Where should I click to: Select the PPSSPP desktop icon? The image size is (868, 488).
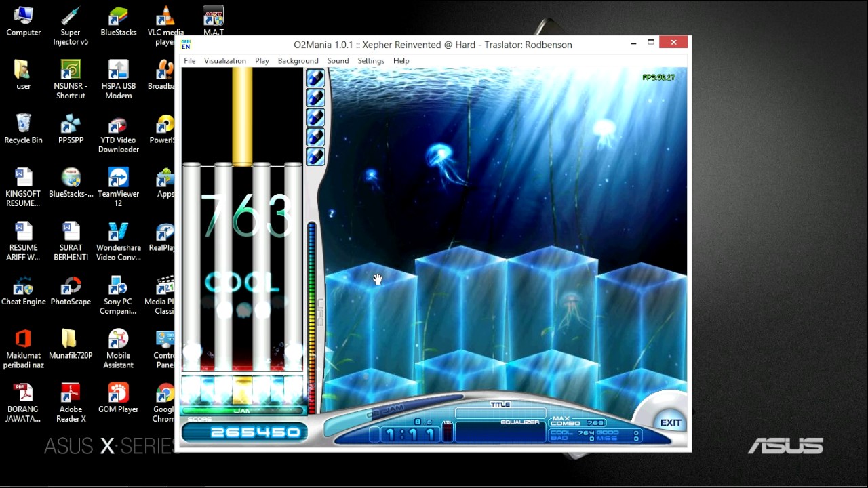(71, 129)
